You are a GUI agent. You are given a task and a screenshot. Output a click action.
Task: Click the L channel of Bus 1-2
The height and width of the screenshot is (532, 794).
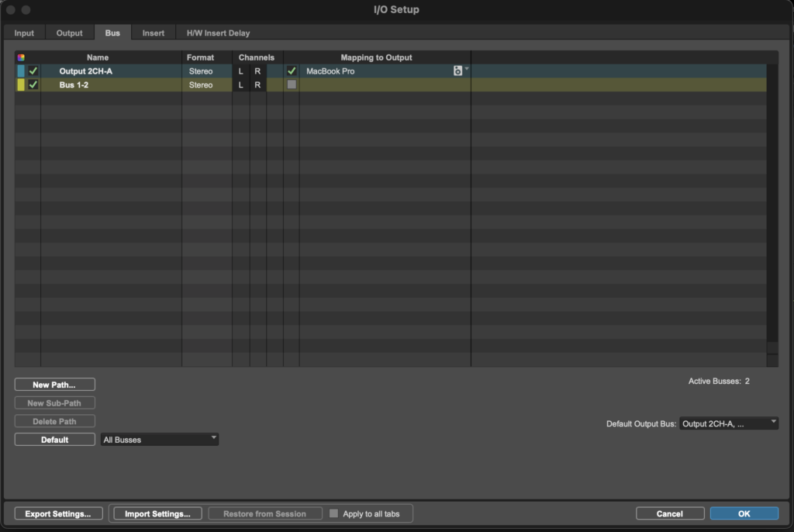(x=240, y=85)
